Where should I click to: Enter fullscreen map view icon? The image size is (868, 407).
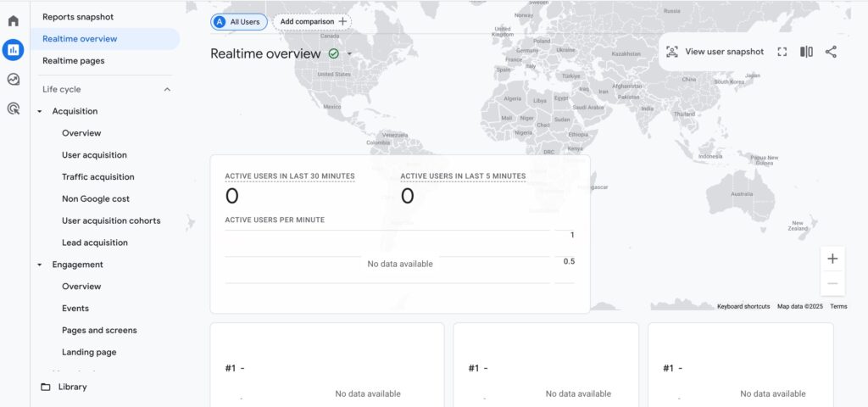782,52
